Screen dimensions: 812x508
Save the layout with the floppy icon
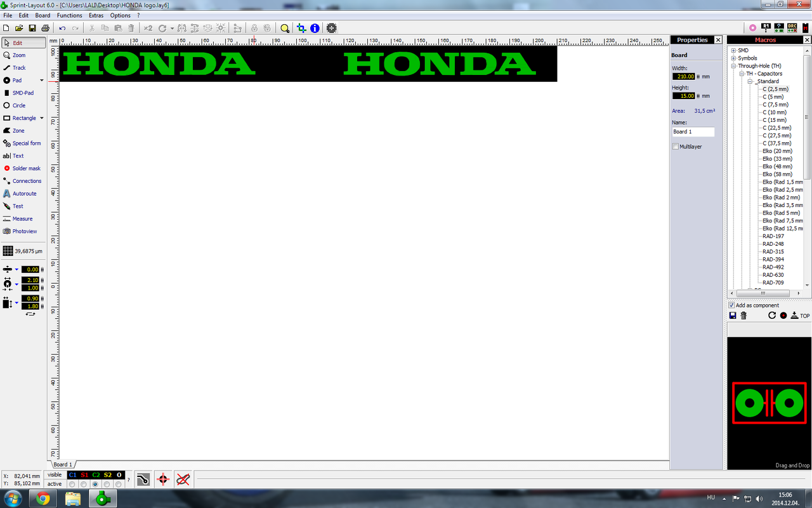[32, 28]
